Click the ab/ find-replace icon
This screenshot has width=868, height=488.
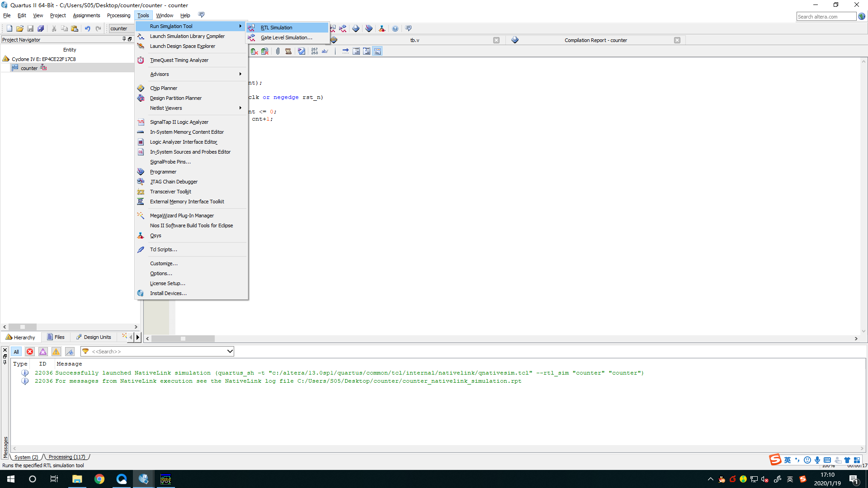point(325,51)
